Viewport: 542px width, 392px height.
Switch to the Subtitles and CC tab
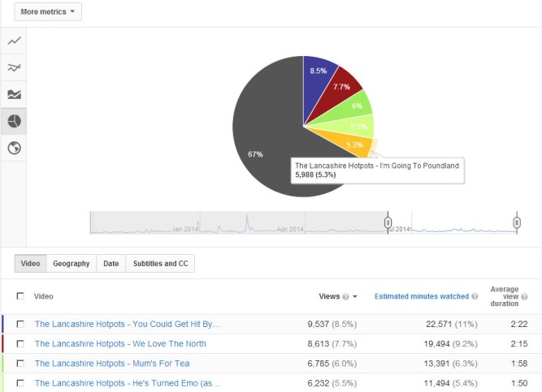(x=160, y=264)
